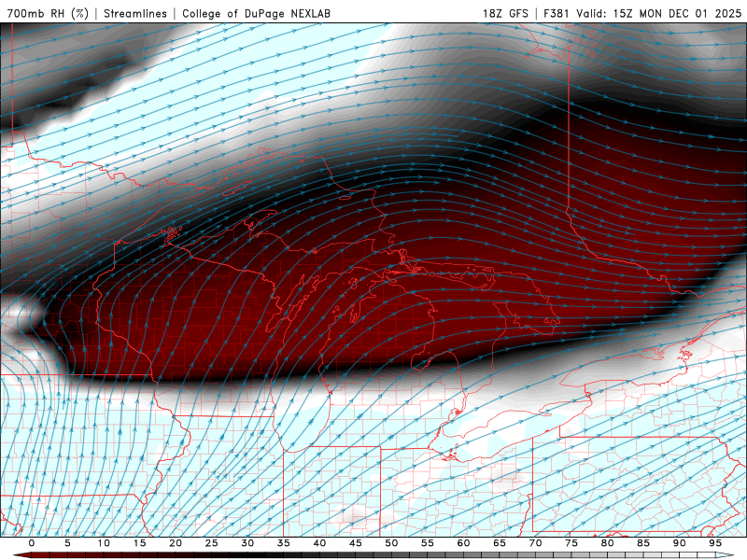Image resolution: width=747 pixels, height=560 pixels.
Task: Click the "700mb RH (%)" title text
Action: tap(48, 13)
